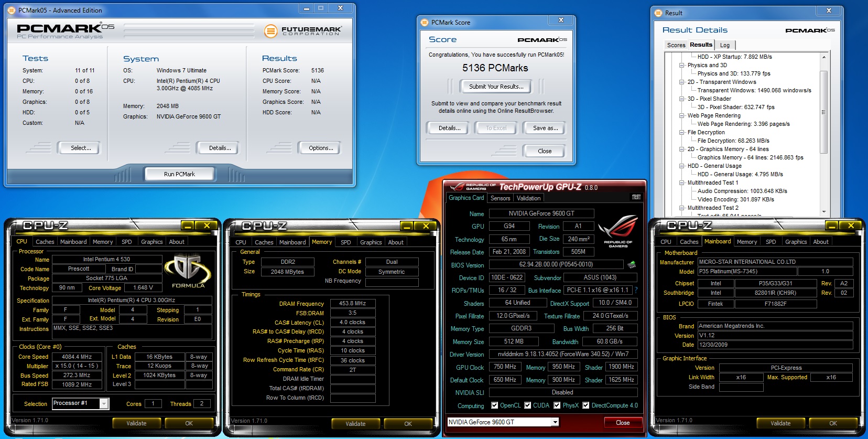Toggle the DirectCompute 4.0 checkbox
868x439 pixels.
tap(586, 405)
